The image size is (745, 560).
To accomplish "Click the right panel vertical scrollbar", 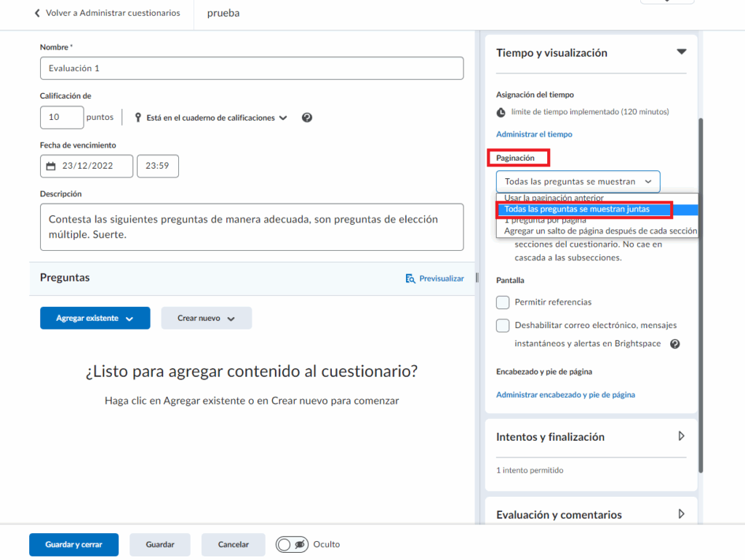I will point(701,291).
